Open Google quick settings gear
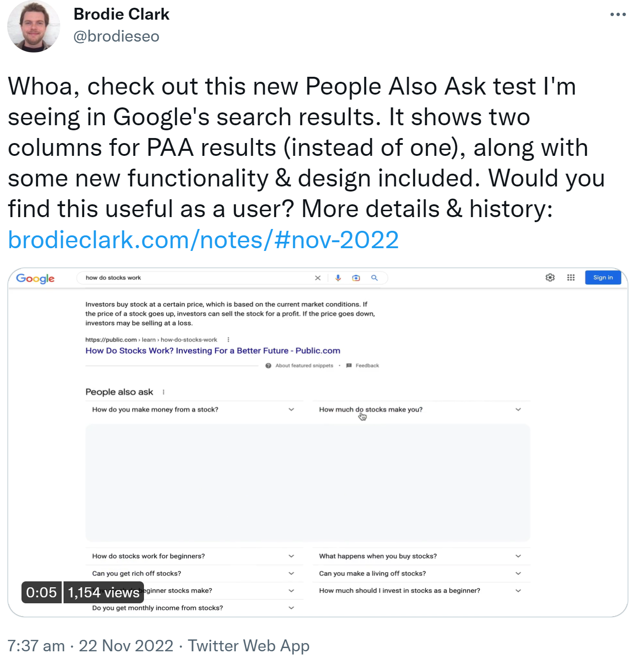This screenshot has width=644, height=665. click(x=550, y=277)
